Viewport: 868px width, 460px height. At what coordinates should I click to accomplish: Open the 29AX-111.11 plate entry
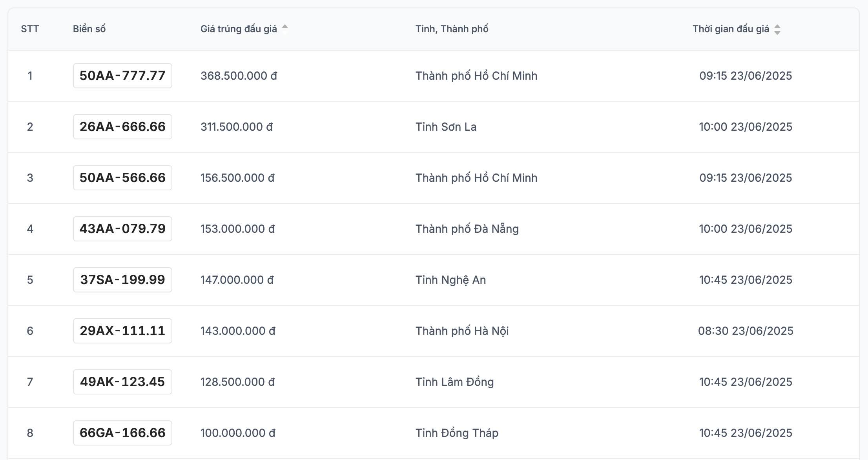coord(122,331)
